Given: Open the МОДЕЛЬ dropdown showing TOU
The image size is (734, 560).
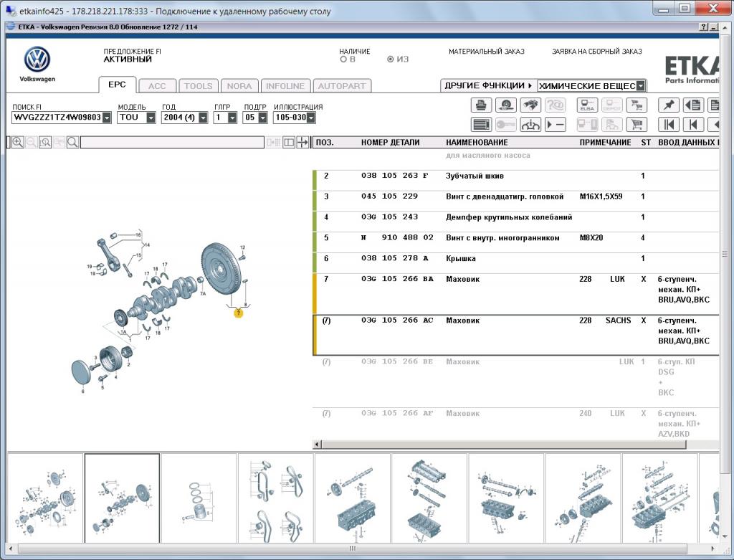Looking at the screenshot, I should 151,118.
